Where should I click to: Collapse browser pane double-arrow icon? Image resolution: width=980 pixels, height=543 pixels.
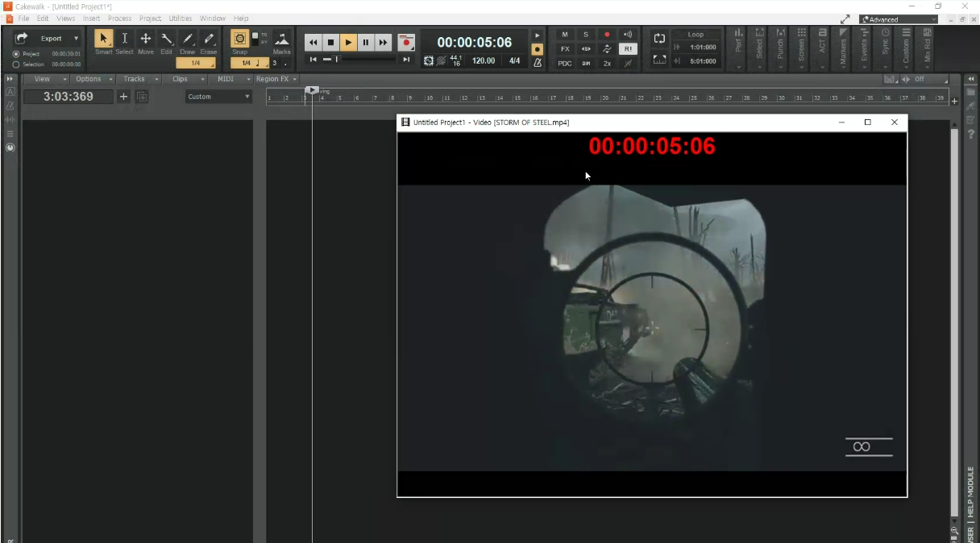[x=970, y=79]
